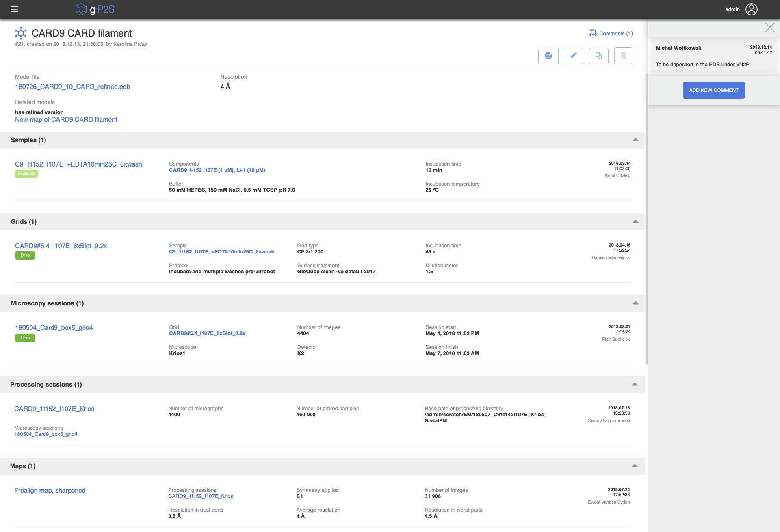Image resolution: width=780 pixels, height=532 pixels.
Task: Click the model molecule icon beside title
Action: [x=21, y=33]
